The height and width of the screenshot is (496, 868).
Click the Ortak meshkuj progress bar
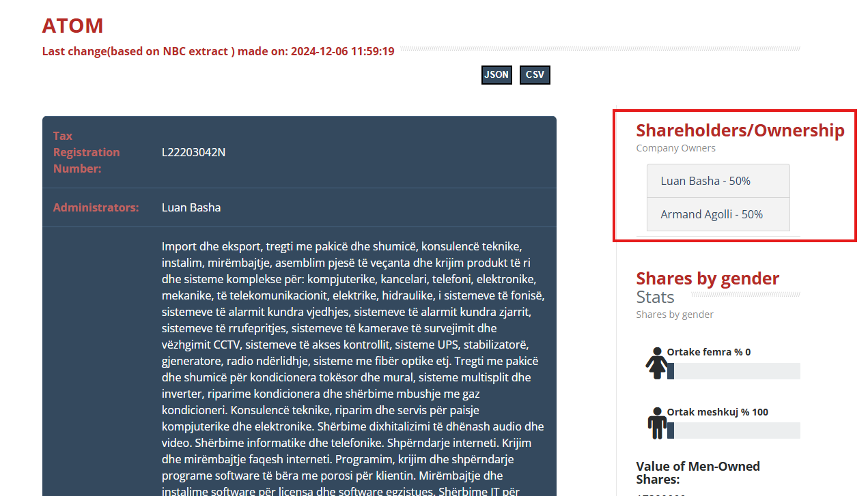click(x=733, y=431)
